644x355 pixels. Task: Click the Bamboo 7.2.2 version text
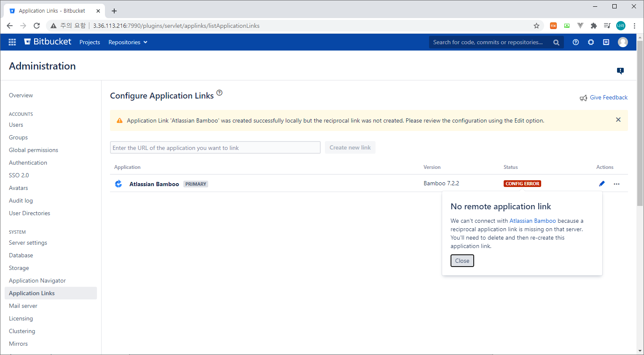[441, 183]
